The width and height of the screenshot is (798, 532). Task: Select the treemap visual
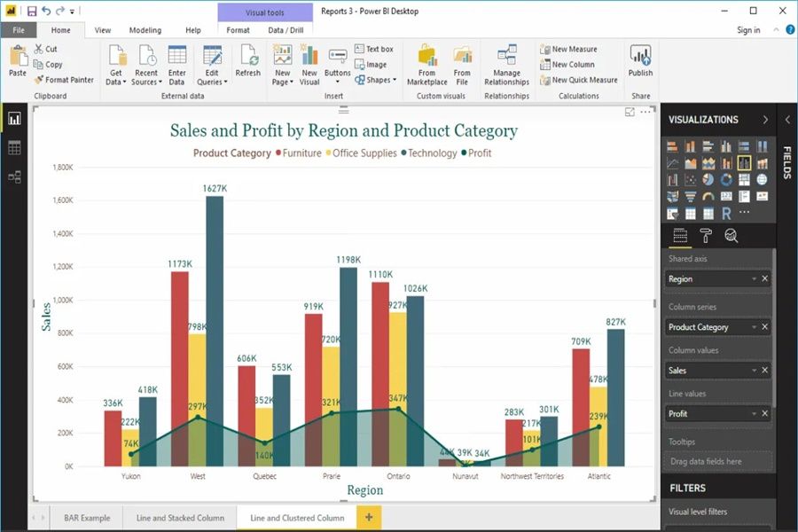point(744,180)
